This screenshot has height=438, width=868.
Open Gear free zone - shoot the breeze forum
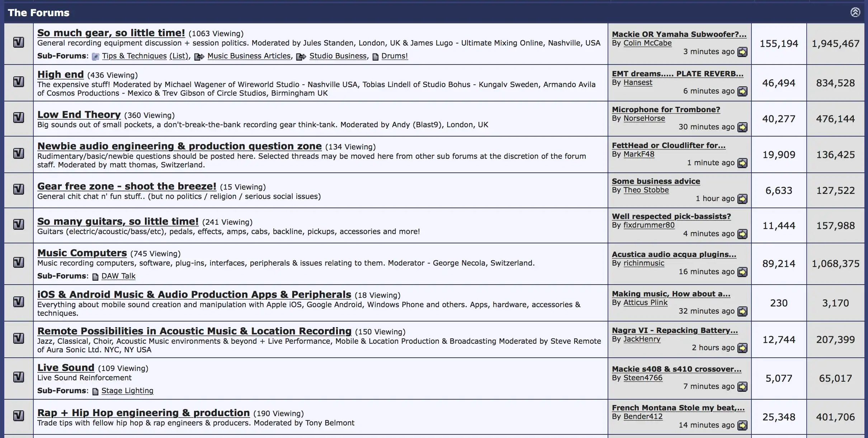[127, 186]
